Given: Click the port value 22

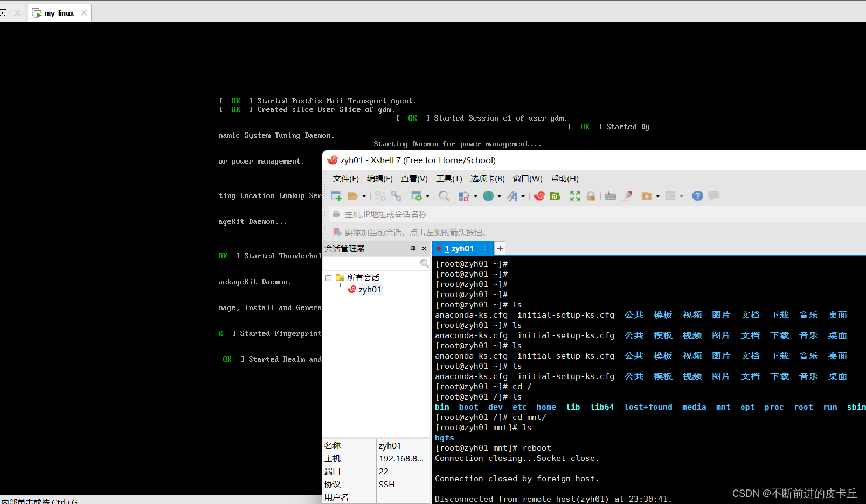Looking at the screenshot, I should point(384,472).
